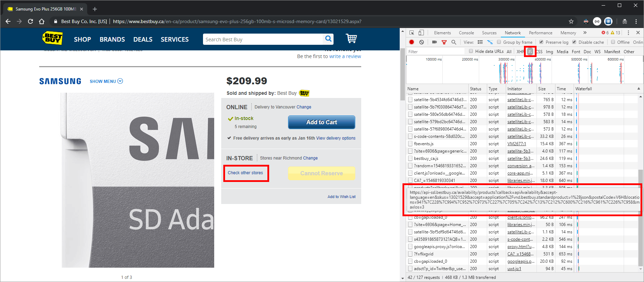
Task: Open the browser home page
Action: 42,21
